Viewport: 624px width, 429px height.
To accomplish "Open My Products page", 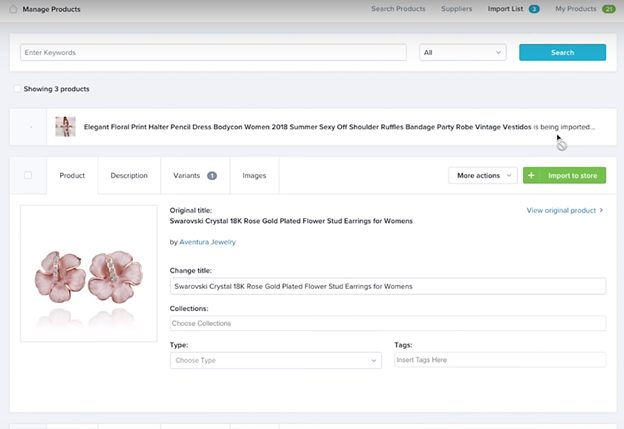I will click(575, 9).
